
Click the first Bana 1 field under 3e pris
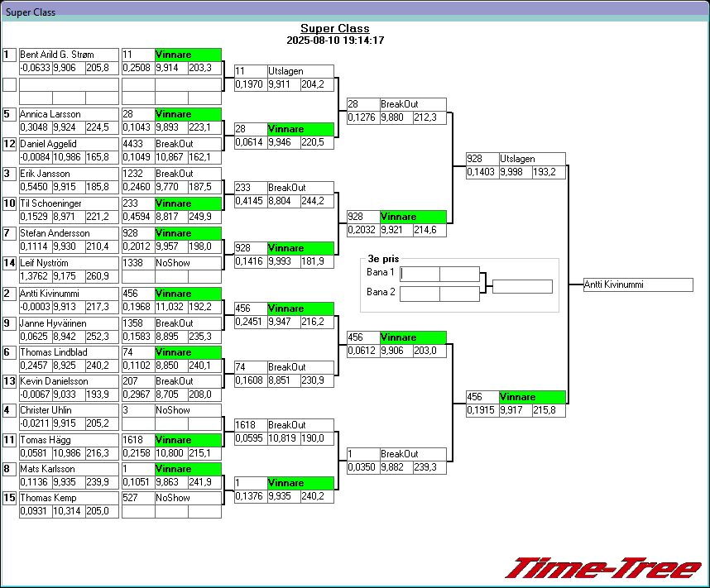click(x=420, y=274)
